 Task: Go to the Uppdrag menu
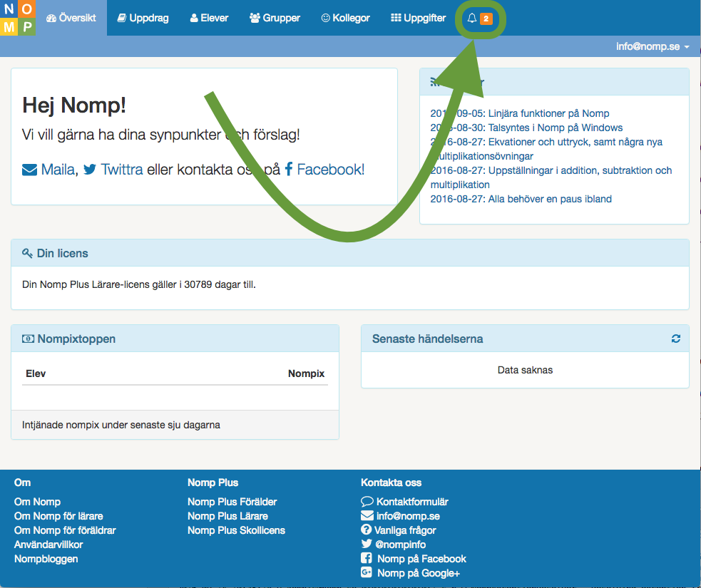(x=143, y=18)
